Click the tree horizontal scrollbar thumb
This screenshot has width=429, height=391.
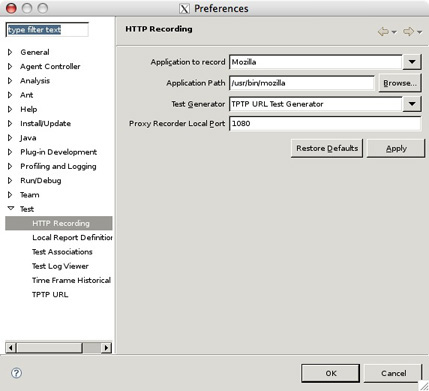(49, 348)
